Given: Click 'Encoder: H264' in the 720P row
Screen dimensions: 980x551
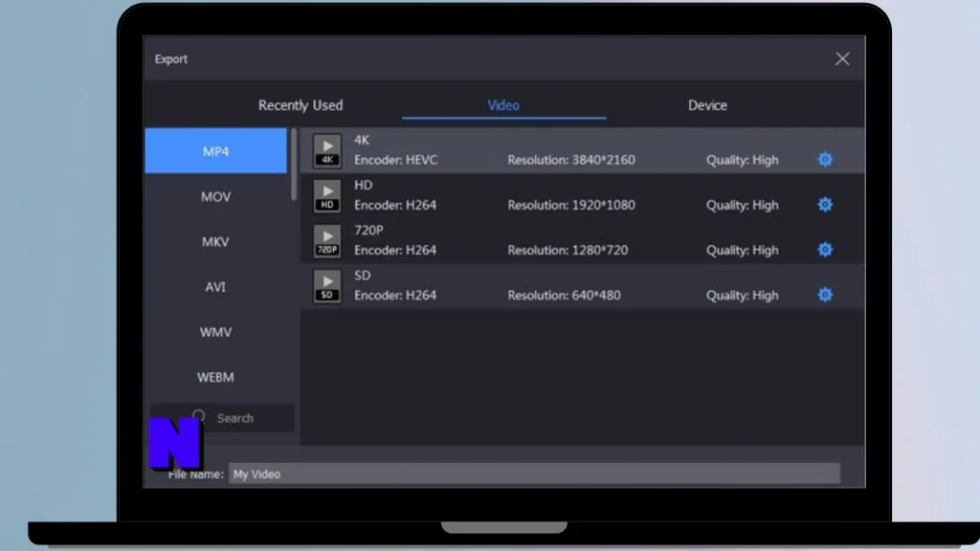Looking at the screenshot, I should (395, 250).
